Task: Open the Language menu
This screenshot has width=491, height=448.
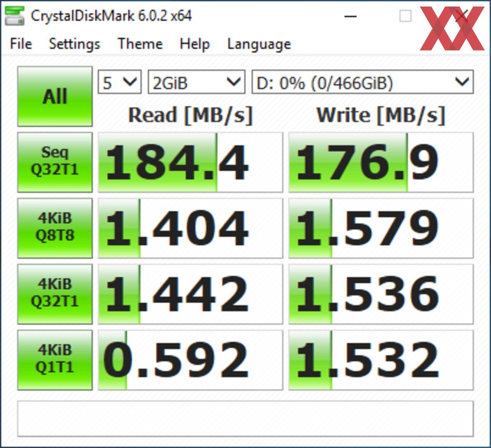Action: coord(259,44)
